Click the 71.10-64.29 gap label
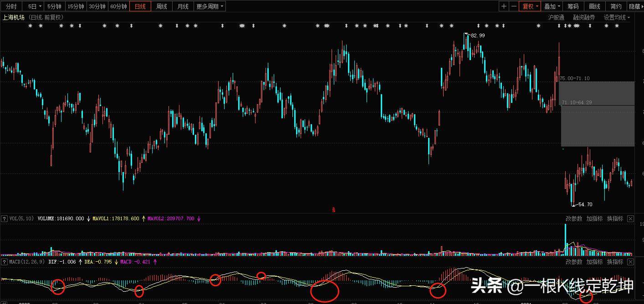 (577, 102)
